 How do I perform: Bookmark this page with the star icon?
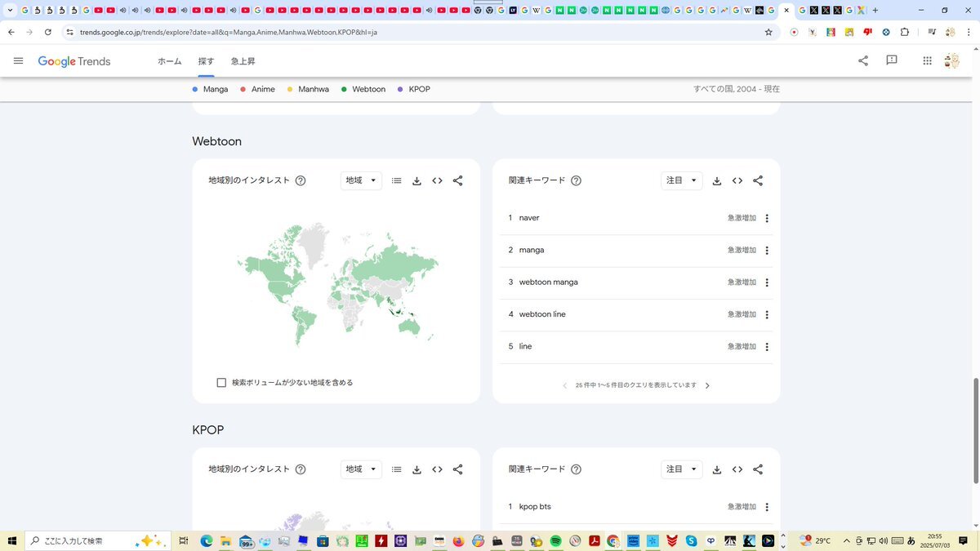point(768,32)
